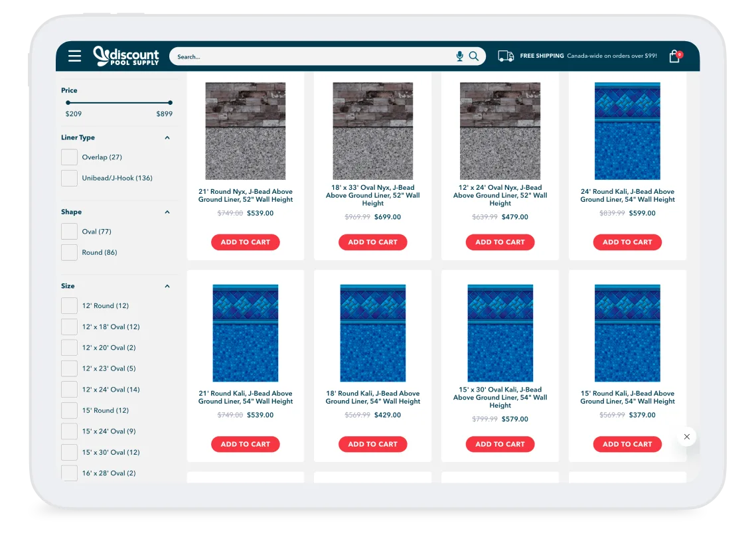Add the 18' x 33' Oval Nyx to cart
The height and width of the screenshot is (533, 756).
pyautogui.click(x=372, y=242)
